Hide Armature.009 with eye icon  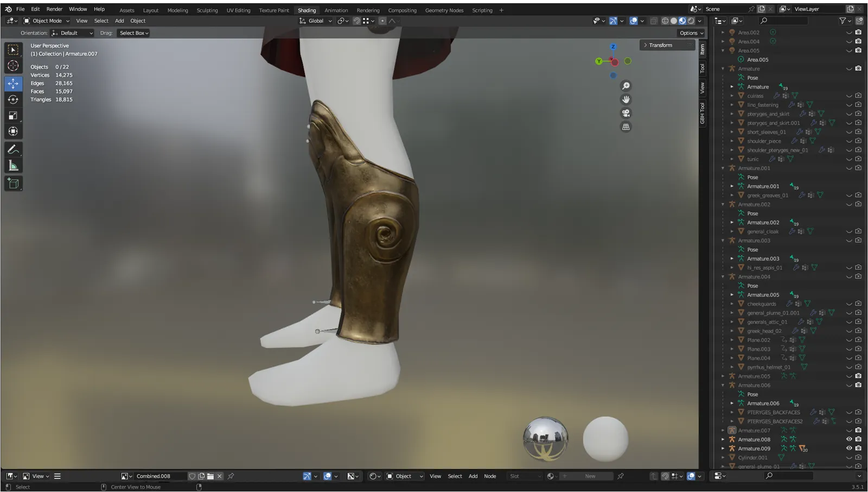click(849, 449)
